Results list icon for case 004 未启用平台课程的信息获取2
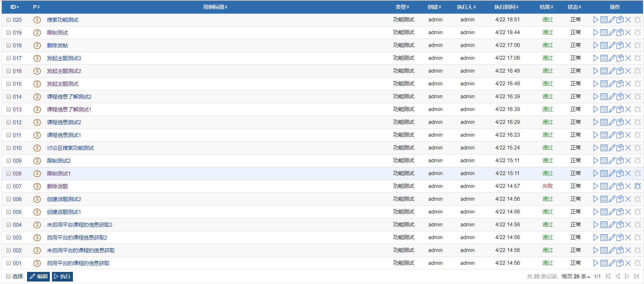 click(604, 225)
